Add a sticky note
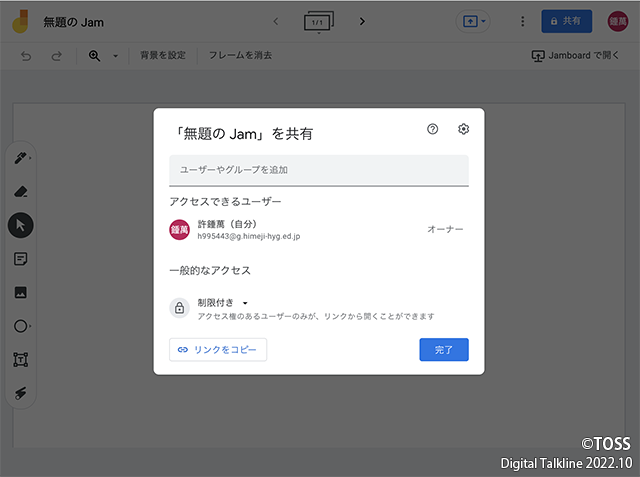 [x=20, y=259]
